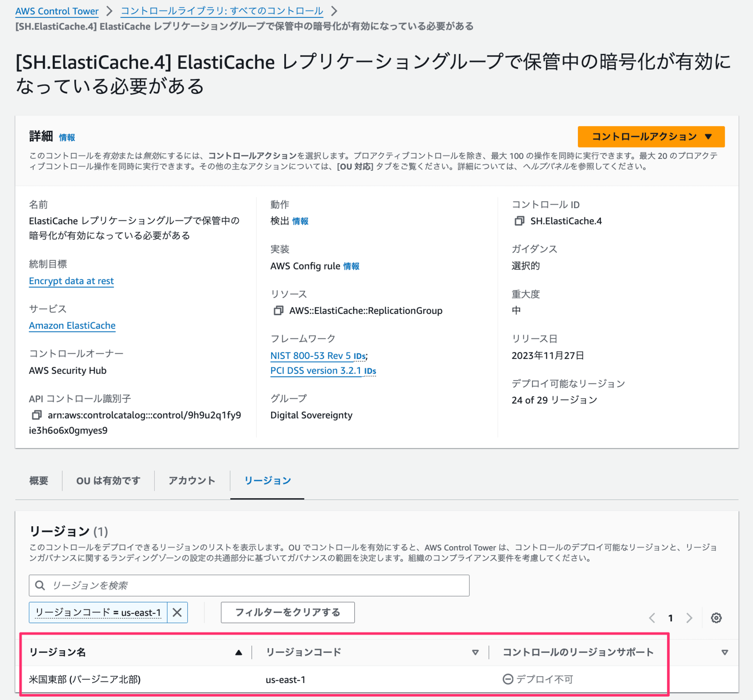The image size is (753, 700).
Task: Click 情報 link next to 検出
Action: click(x=300, y=221)
